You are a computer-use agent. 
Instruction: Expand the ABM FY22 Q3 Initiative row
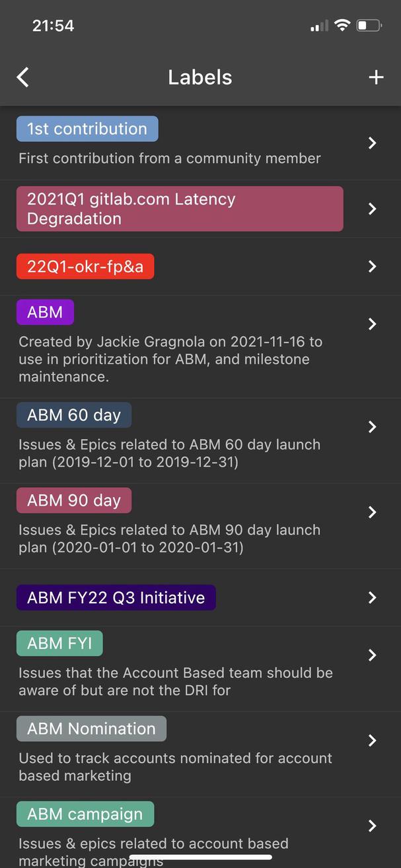click(x=371, y=597)
